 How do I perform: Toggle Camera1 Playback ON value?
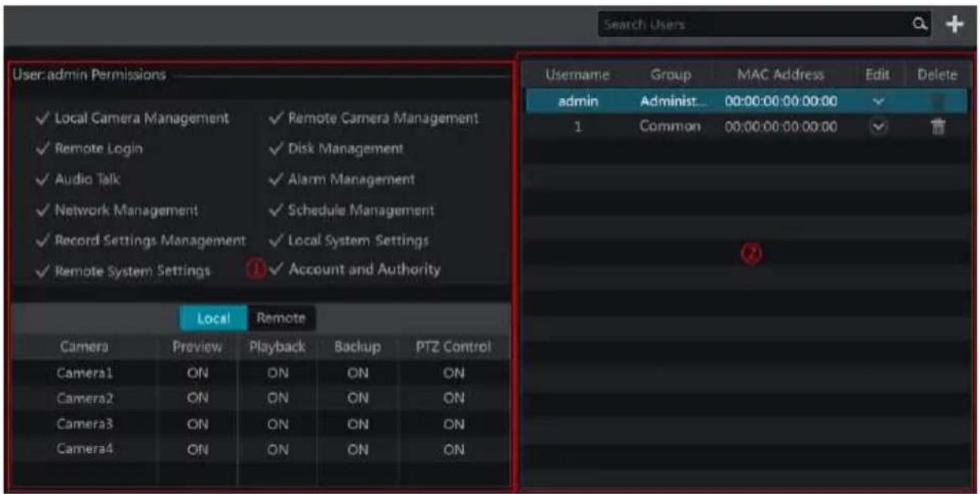click(x=277, y=373)
